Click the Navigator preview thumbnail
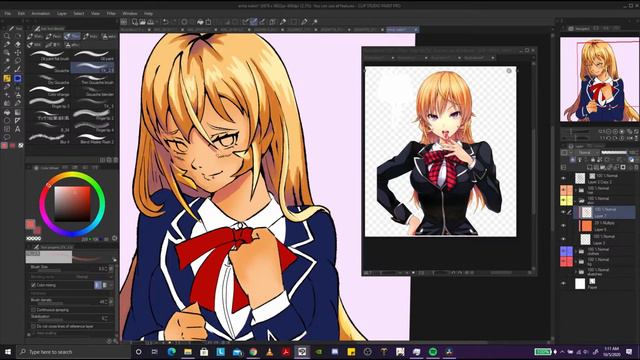 point(599,79)
